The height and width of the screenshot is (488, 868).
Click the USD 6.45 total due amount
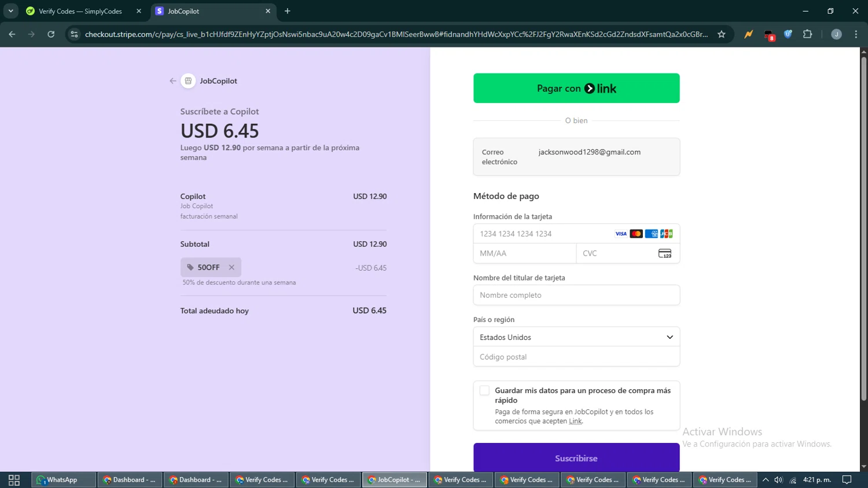click(x=369, y=310)
